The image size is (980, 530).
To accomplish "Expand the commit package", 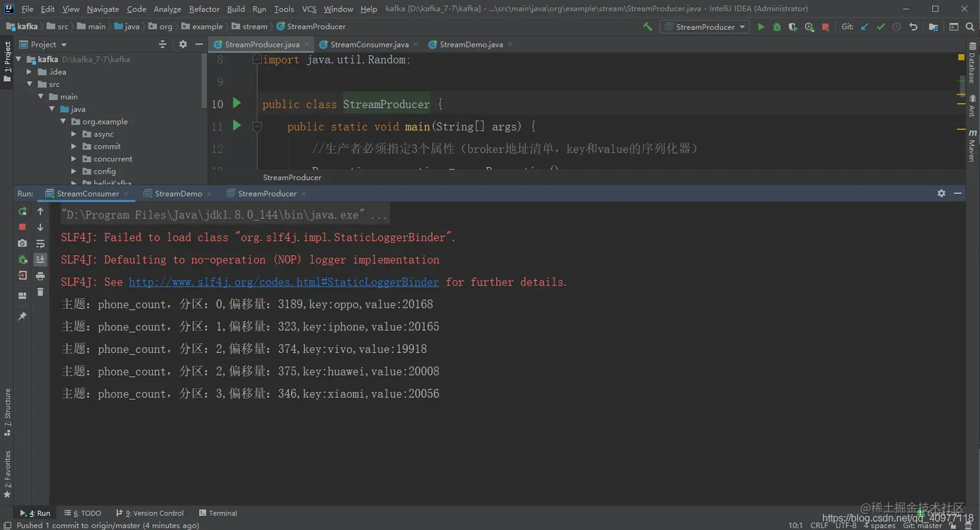I will (x=74, y=147).
